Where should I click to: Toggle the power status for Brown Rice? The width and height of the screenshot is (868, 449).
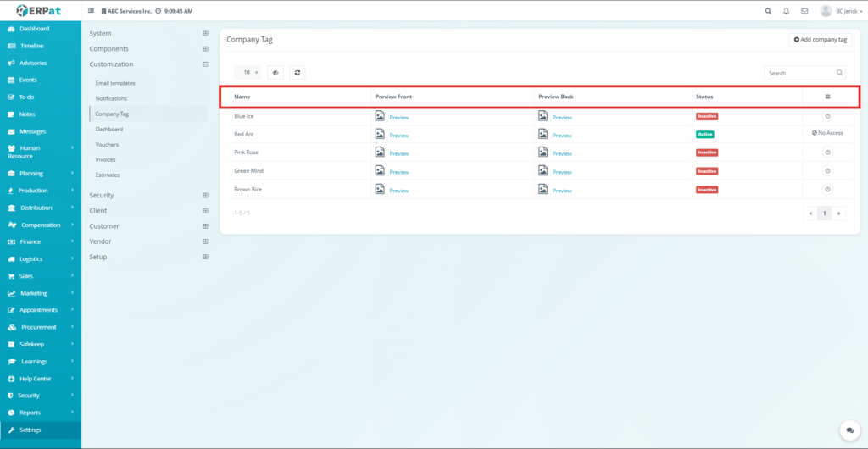[x=827, y=190]
